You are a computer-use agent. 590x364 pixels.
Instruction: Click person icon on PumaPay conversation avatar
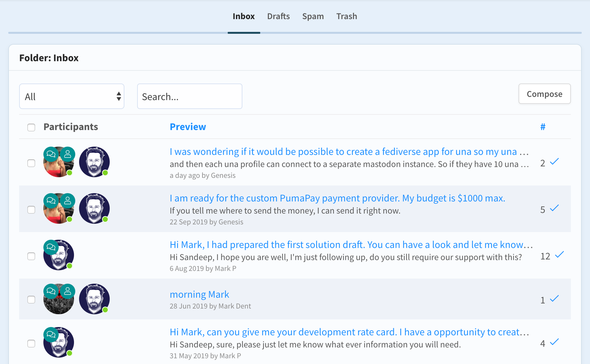click(68, 201)
